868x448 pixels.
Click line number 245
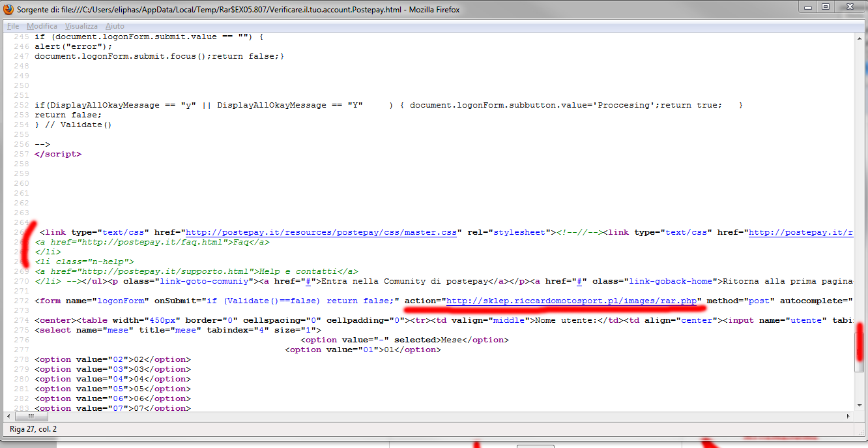[x=22, y=37]
